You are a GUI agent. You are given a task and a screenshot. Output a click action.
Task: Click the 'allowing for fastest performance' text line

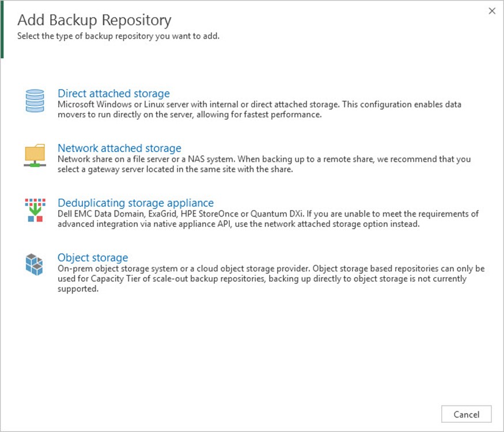tap(189, 115)
